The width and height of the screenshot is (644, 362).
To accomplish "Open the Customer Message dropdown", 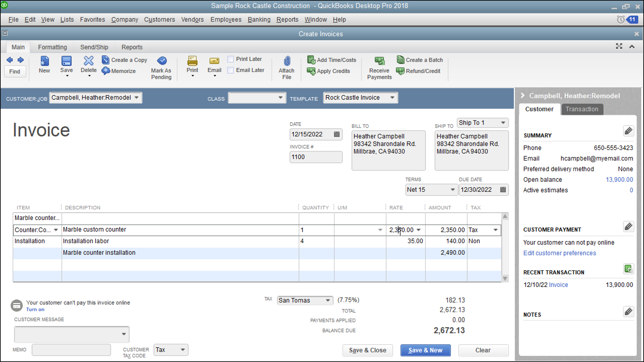I will coord(124,334).
